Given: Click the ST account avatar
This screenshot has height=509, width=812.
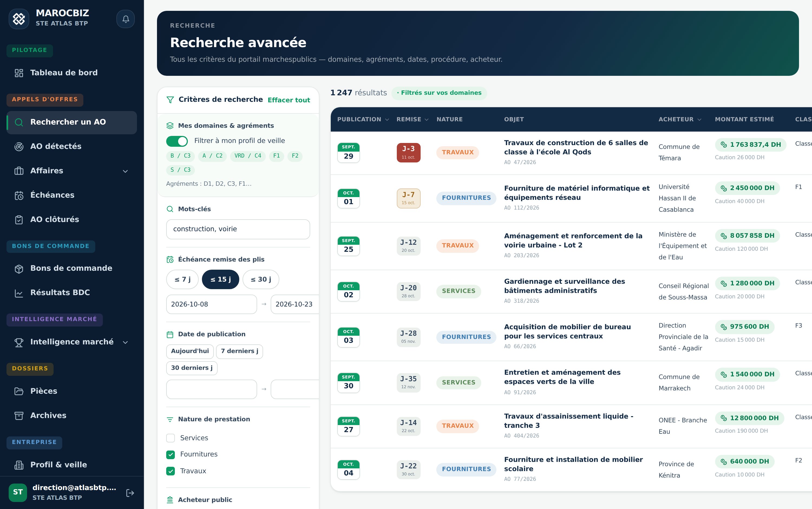Looking at the screenshot, I should (x=18, y=492).
